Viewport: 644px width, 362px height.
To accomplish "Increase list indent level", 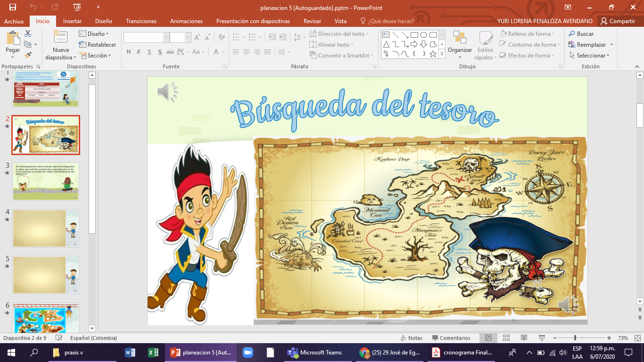I will coord(284,37).
